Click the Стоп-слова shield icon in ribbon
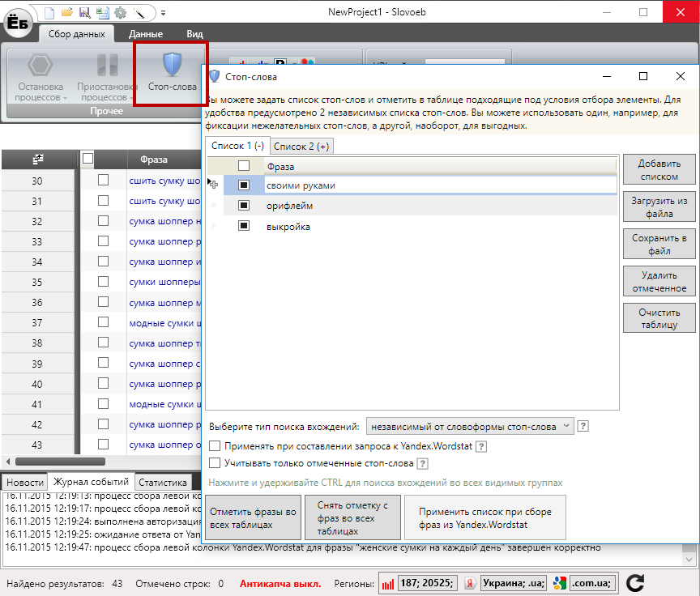The height and width of the screenshot is (596, 700). (171, 64)
